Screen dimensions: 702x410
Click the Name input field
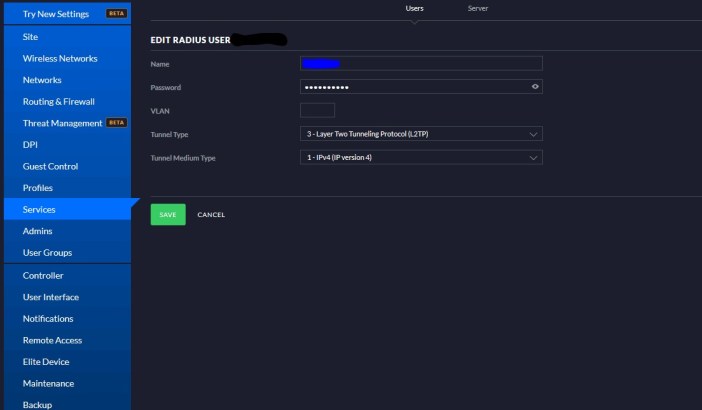tap(421, 63)
